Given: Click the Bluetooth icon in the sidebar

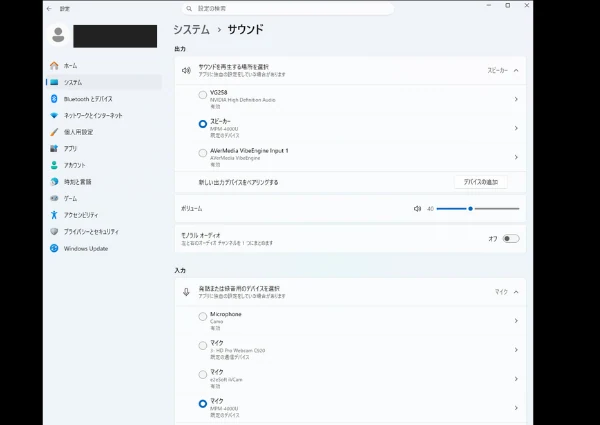Looking at the screenshot, I should (x=54, y=99).
